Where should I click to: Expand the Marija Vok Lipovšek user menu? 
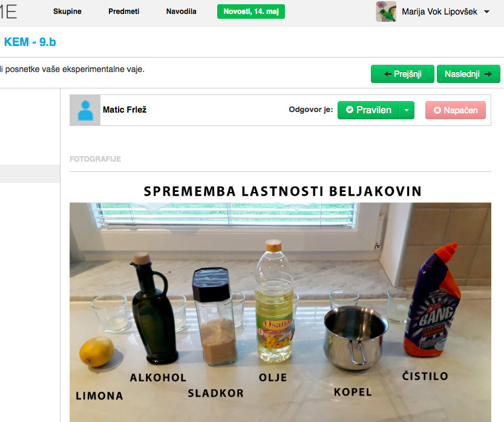pos(486,12)
